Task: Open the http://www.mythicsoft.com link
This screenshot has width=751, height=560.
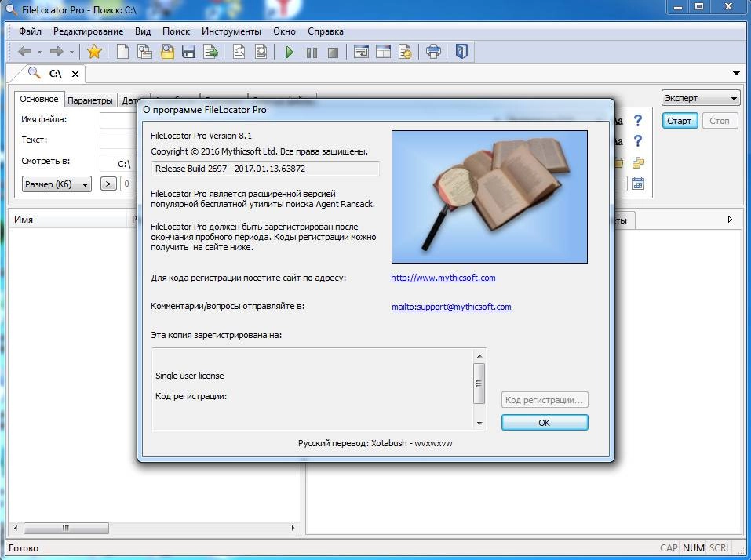Action: pos(443,278)
